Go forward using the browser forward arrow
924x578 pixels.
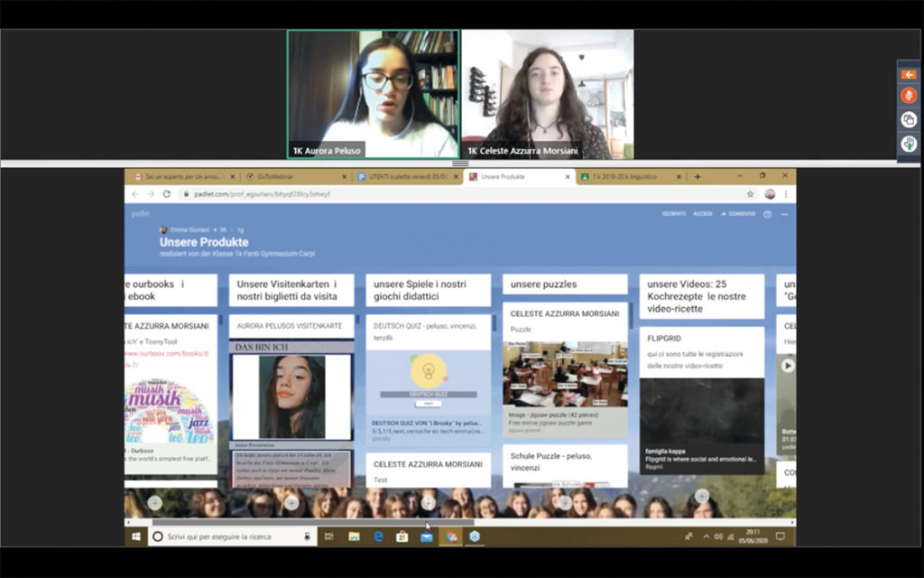pyautogui.click(x=151, y=194)
